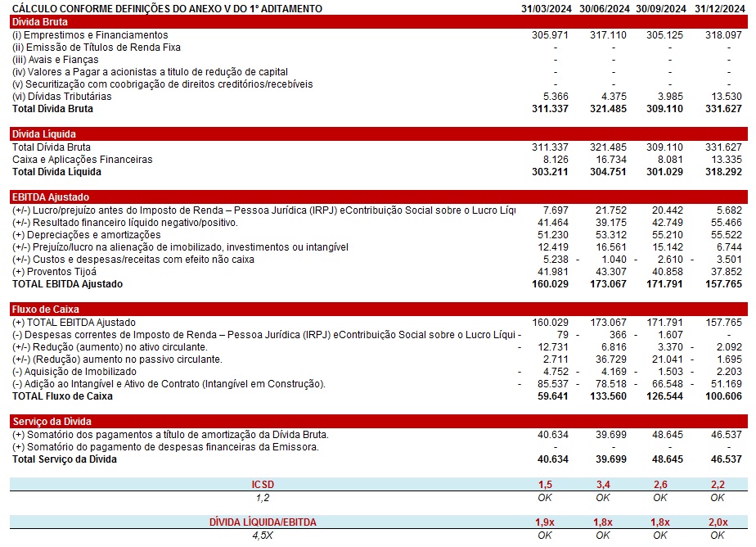Select Dívida Líquida/EBITDA value 1,9x
Image resolution: width=756 pixels, height=547 pixels.
(545, 522)
